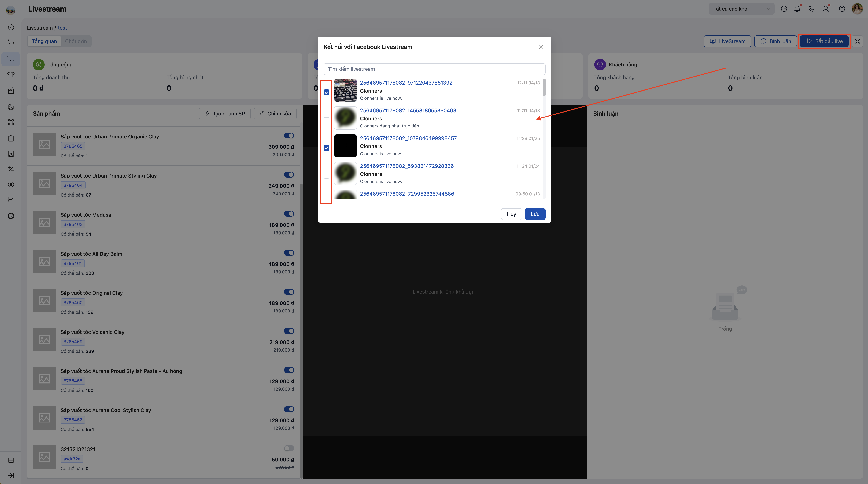Switch to the Tổng quan tab
Screen dimensions: 868x484
coord(44,41)
